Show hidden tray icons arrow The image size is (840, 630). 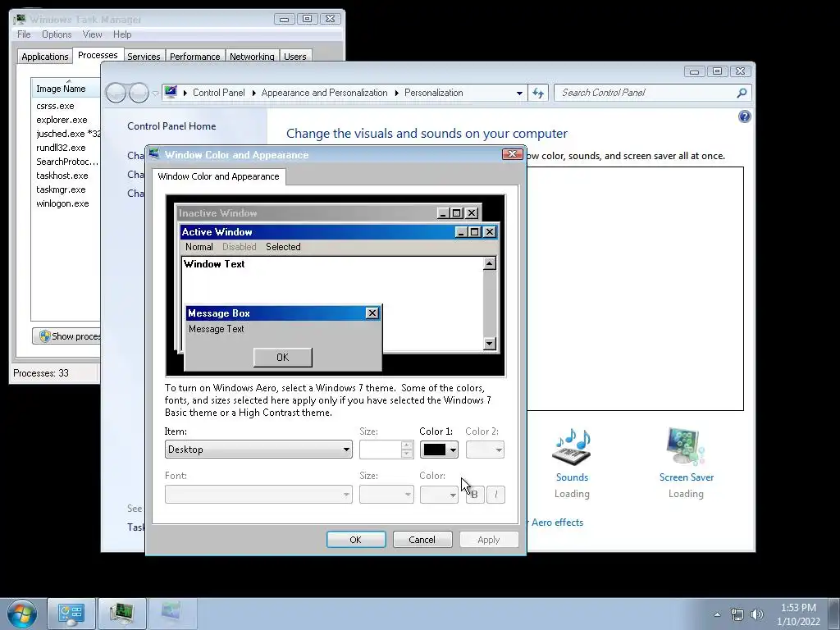tap(717, 614)
